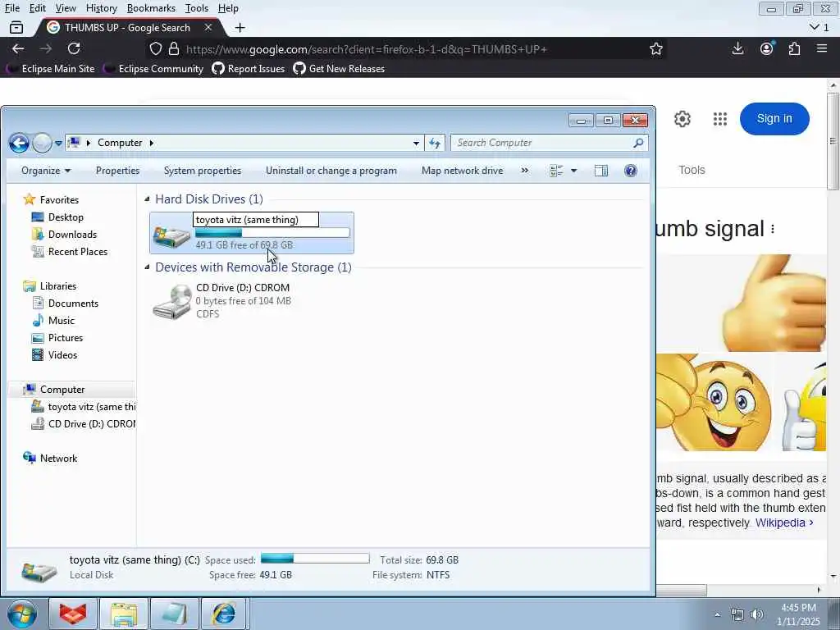Click the Computer icon in address bar
This screenshot has width=840, height=630.
pyautogui.click(x=75, y=143)
